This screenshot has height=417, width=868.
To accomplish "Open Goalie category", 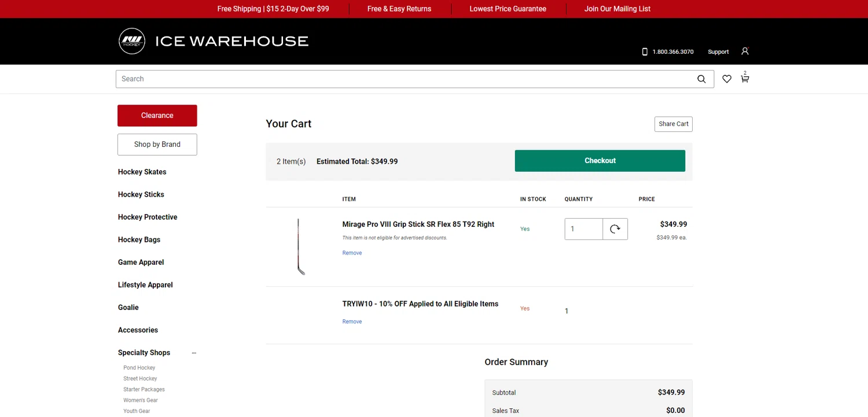I will [x=128, y=307].
